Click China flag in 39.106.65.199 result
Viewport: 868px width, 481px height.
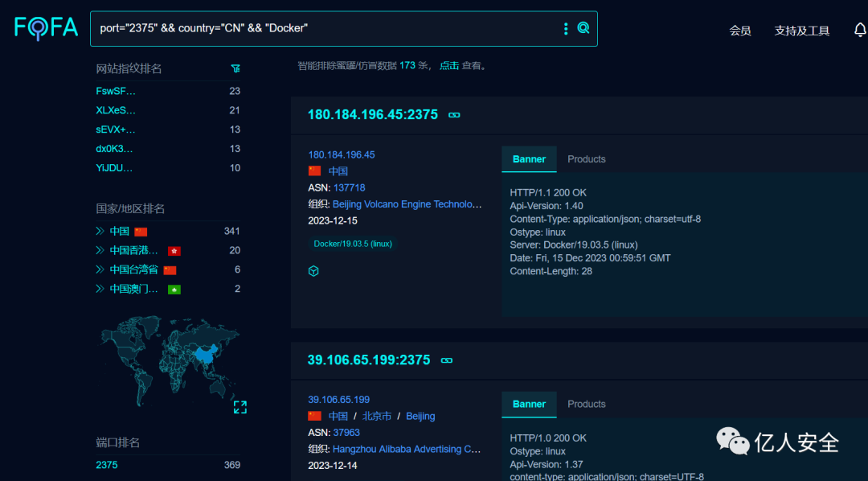point(314,416)
